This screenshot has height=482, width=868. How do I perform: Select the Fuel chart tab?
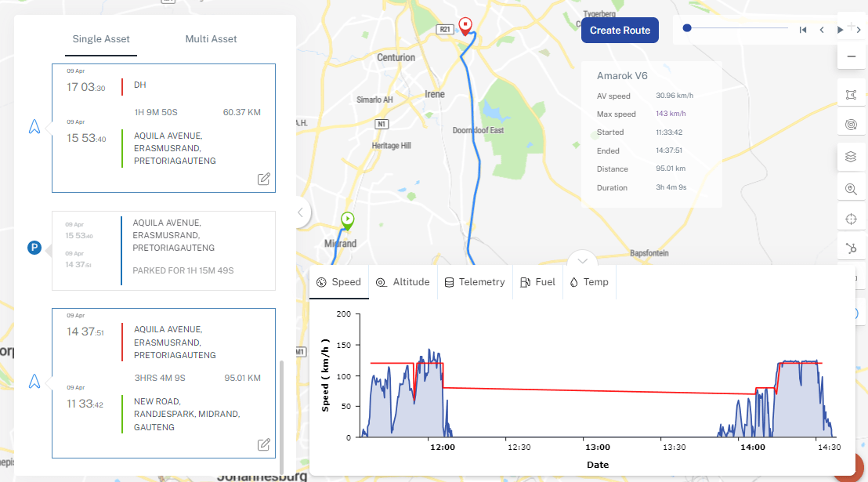point(537,282)
